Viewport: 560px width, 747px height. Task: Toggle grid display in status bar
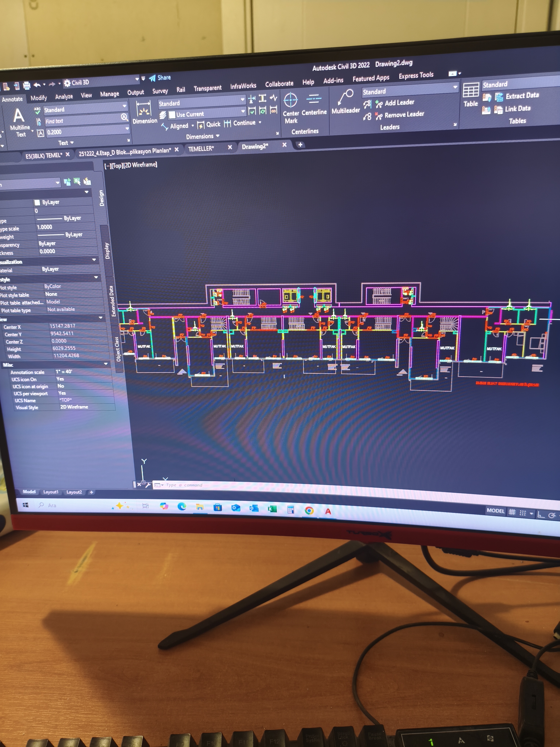(512, 512)
